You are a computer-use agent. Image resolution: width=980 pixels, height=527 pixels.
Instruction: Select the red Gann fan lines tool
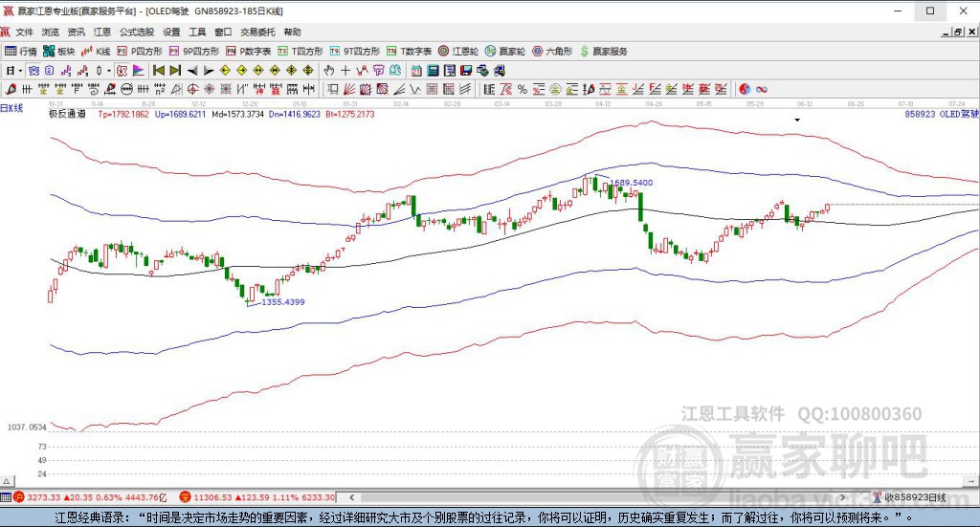pos(348,89)
